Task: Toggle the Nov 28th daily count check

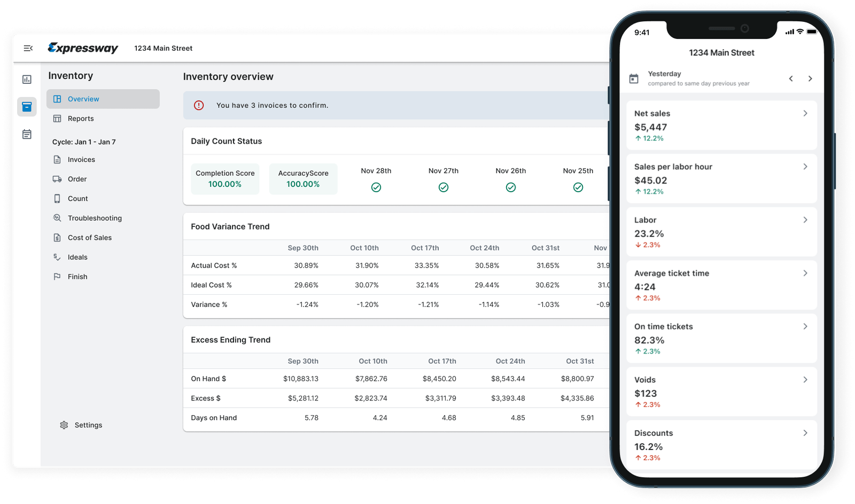Action: [376, 187]
